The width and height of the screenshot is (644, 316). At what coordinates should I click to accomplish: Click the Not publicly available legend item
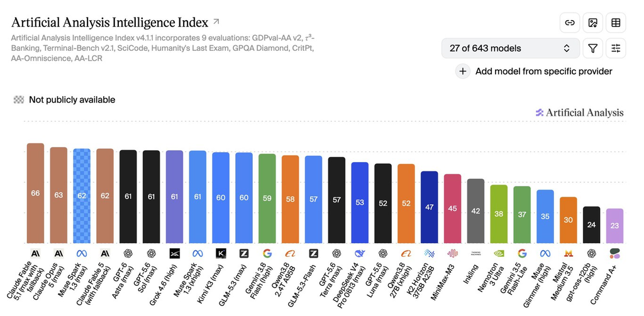coord(65,100)
